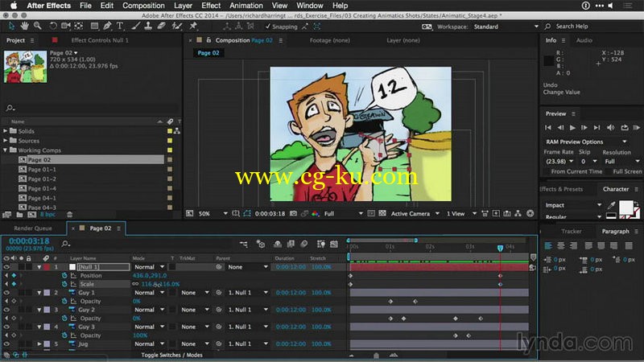Click the Character fill color swatch
Screen dimensions: 644x362
626,207
